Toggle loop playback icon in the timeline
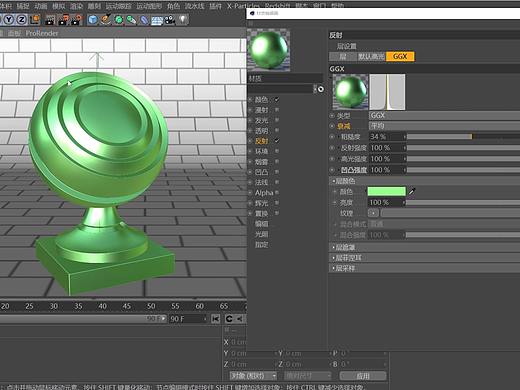Image resolution: width=520 pixels, height=390 pixels. [229, 319]
